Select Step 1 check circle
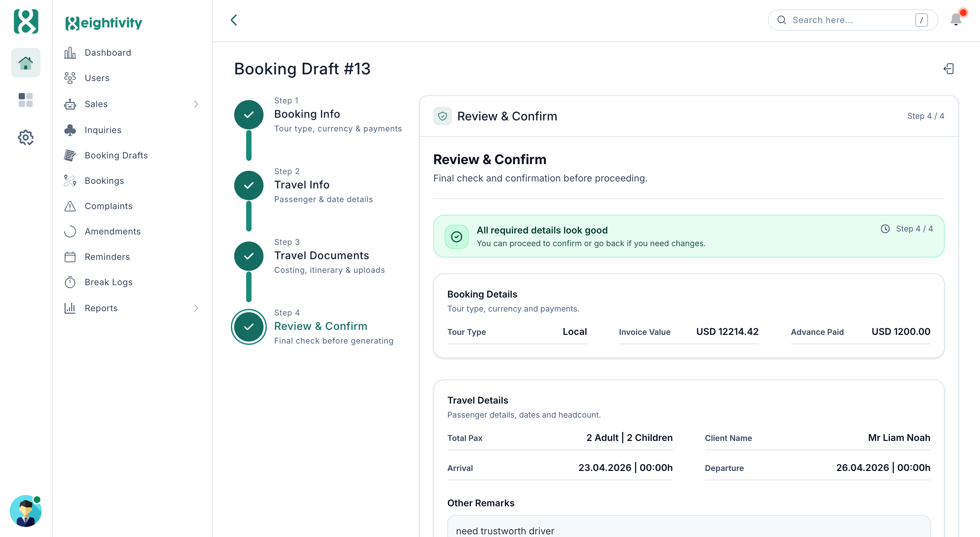 pyautogui.click(x=249, y=115)
